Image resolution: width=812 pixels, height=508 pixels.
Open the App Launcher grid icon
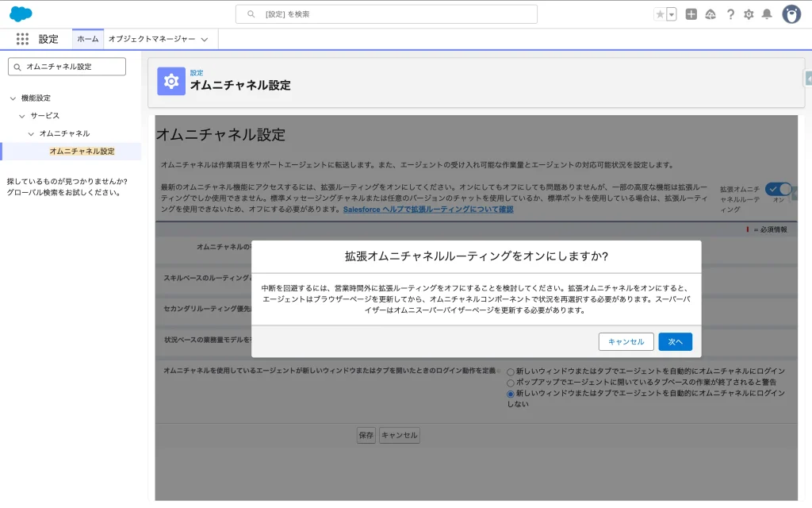(x=22, y=39)
